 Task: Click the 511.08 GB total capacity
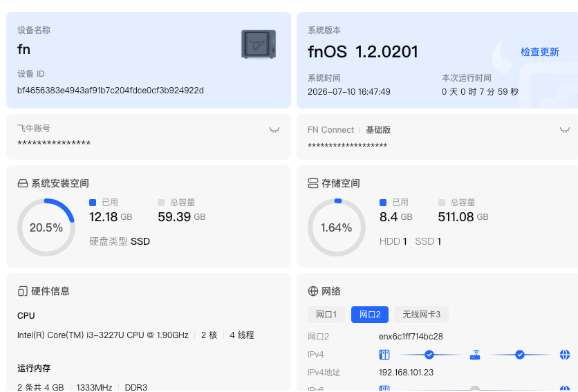pos(463,217)
